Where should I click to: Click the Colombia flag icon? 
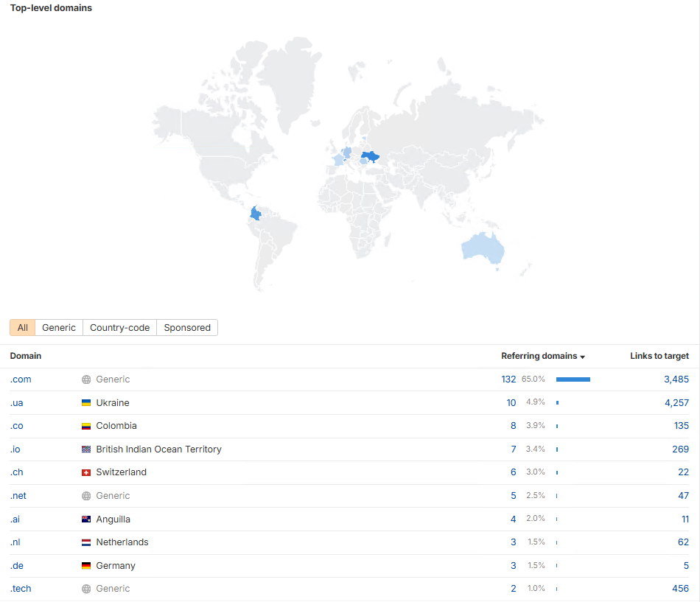(x=86, y=426)
